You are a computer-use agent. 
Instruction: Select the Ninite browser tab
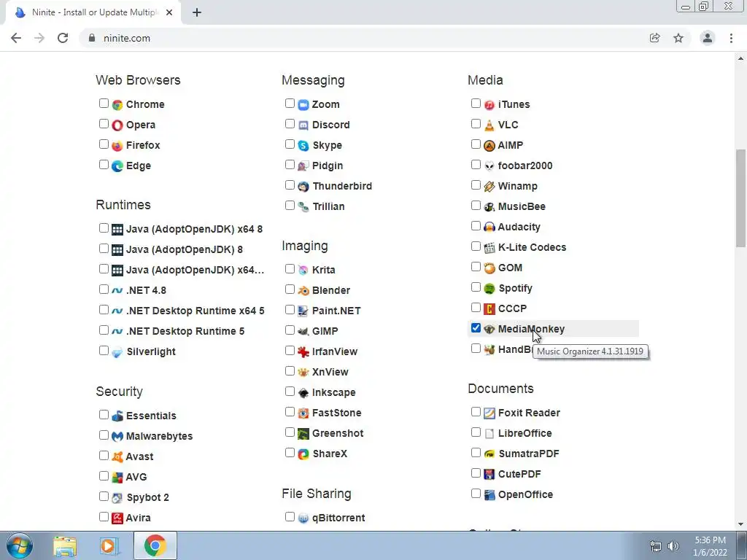coord(93,12)
